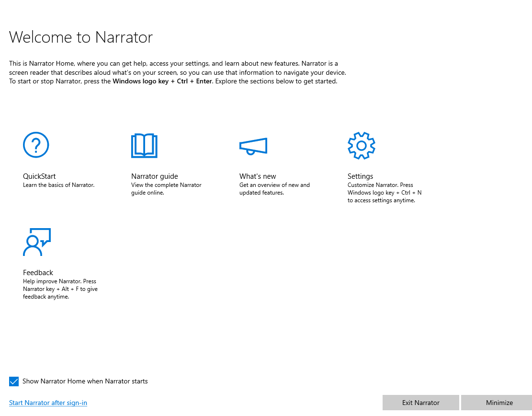Open Narrator Settings via the gear icon

(x=362, y=145)
